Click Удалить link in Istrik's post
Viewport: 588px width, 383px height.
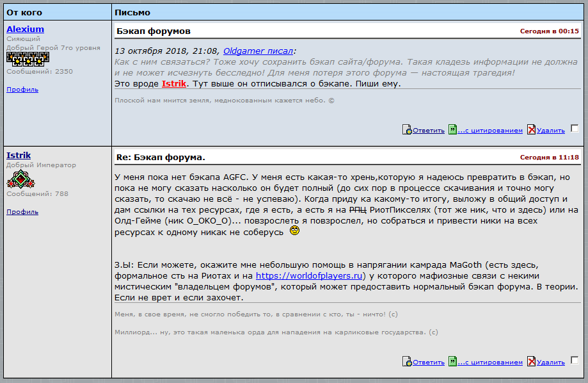[550, 363]
